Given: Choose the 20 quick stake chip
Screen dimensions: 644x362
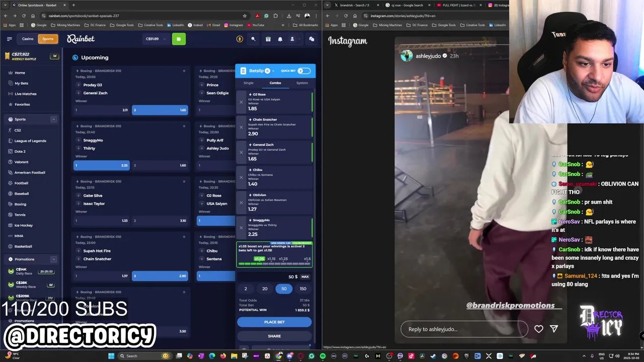Looking at the screenshot, I should point(265,289).
